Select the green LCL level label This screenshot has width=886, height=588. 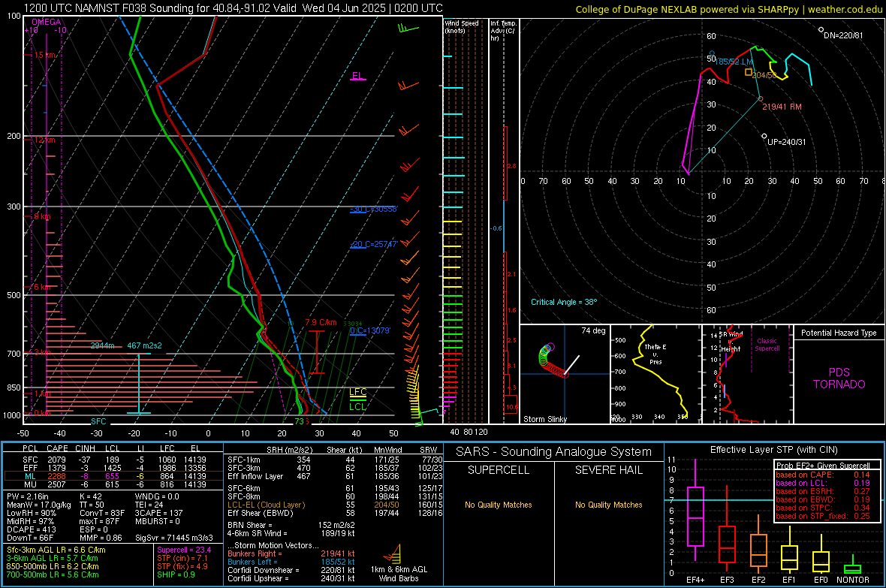tap(357, 406)
